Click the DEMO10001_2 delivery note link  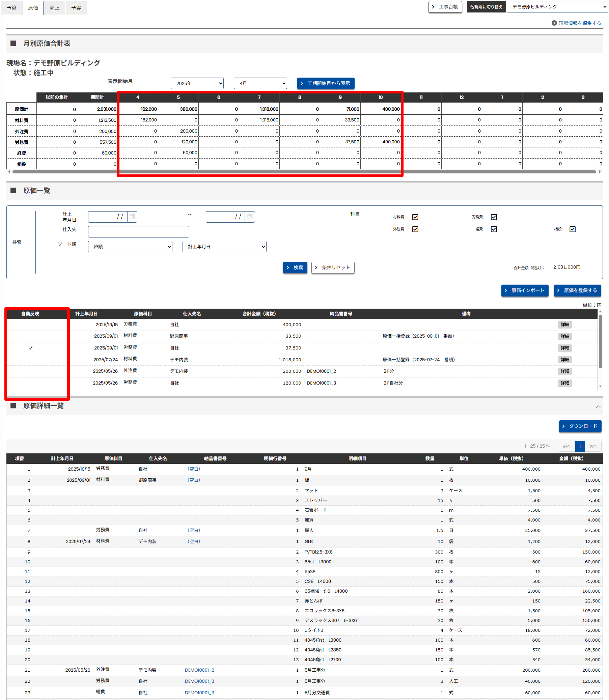[x=199, y=670]
